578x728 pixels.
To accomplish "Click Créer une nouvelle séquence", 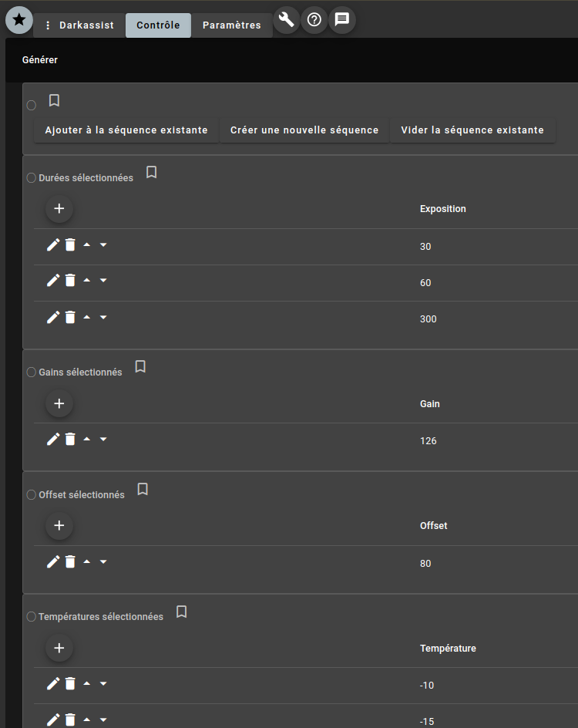I will tap(304, 130).
